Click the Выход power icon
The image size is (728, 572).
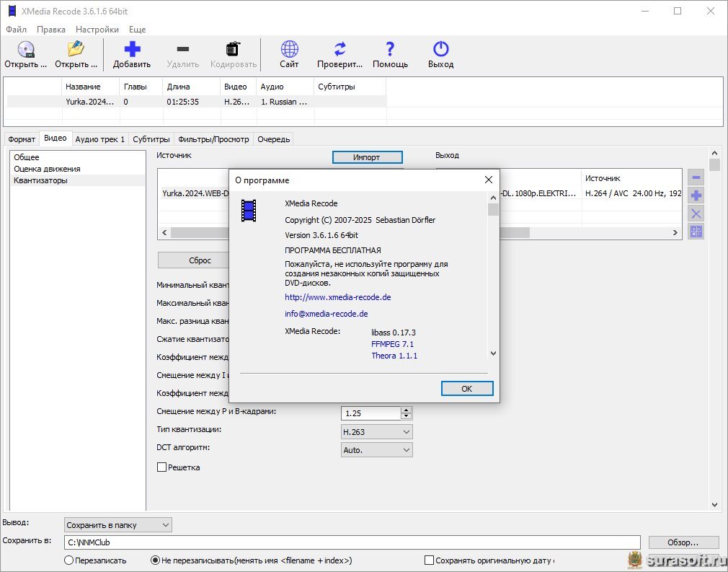pos(440,50)
